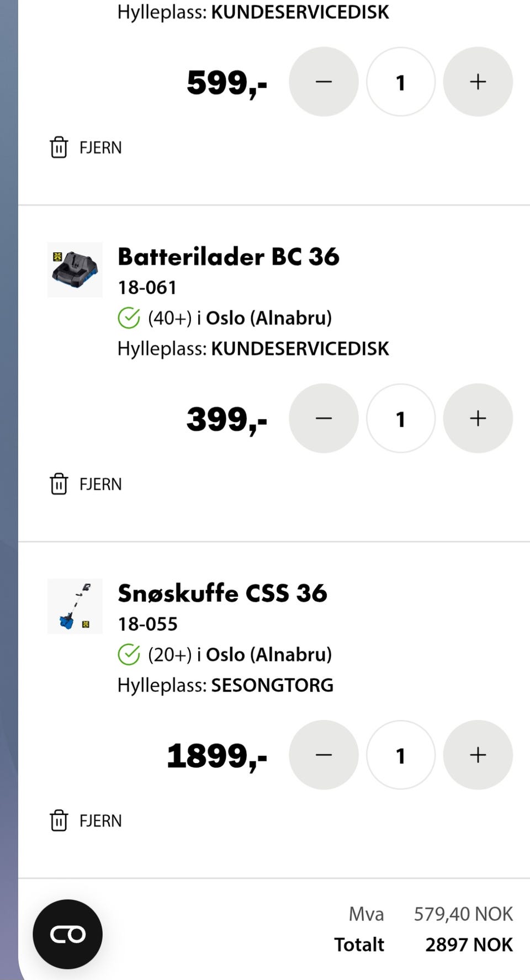Decrease Batterilader BC 36 quantity

tap(324, 419)
